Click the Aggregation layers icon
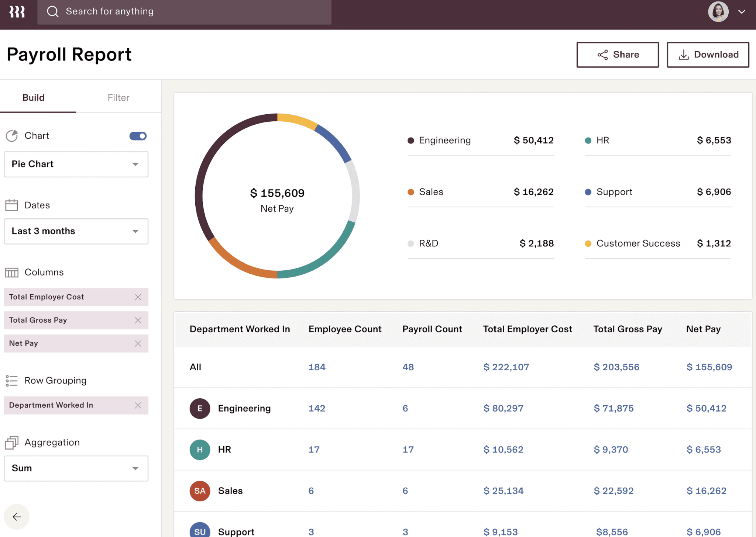This screenshot has height=537, width=756. pyautogui.click(x=11, y=443)
